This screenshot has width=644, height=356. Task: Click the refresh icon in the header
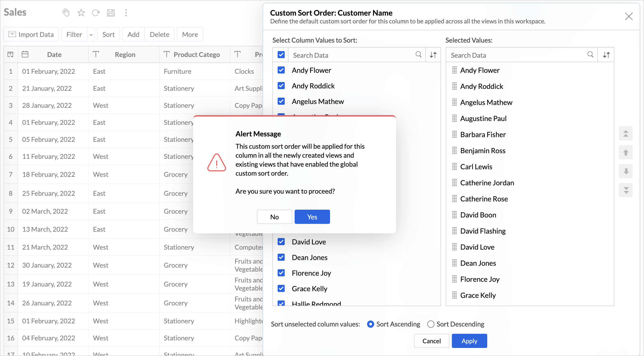coord(96,13)
